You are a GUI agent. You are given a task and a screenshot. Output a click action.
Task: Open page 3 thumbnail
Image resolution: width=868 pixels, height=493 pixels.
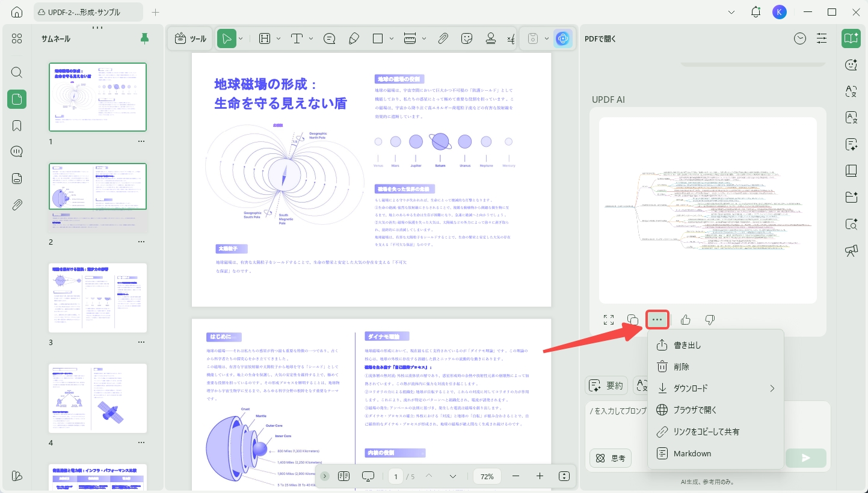(x=97, y=298)
